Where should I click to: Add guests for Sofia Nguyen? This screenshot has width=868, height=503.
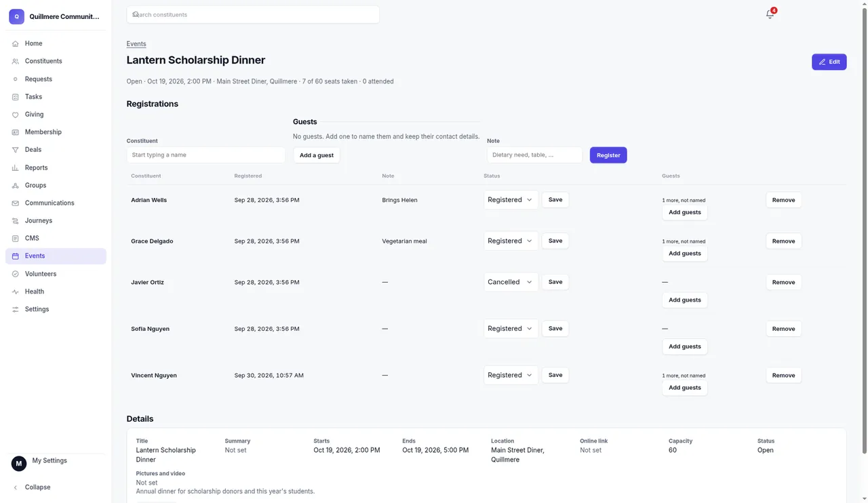point(685,346)
